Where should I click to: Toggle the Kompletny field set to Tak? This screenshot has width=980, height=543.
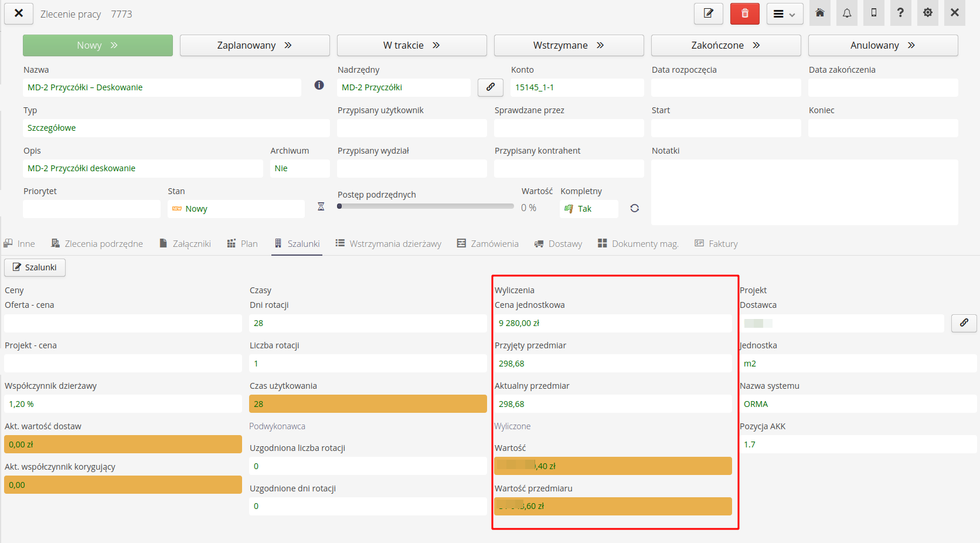point(588,209)
